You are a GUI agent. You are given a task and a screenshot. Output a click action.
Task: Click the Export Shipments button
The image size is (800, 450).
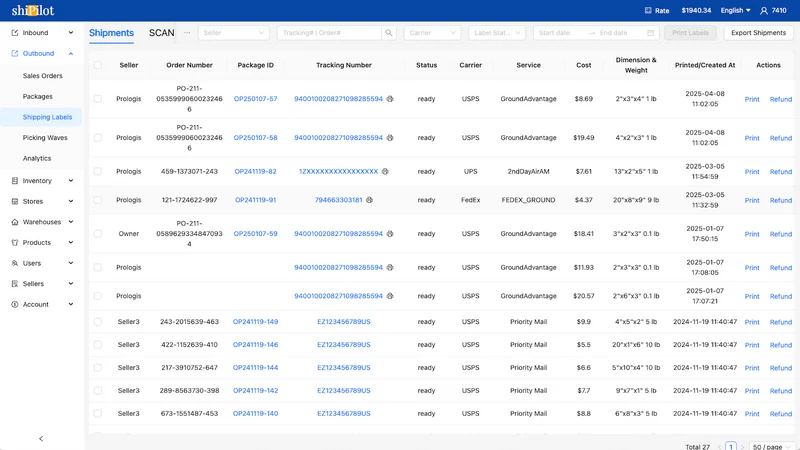pyautogui.click(x=758, y=33)
